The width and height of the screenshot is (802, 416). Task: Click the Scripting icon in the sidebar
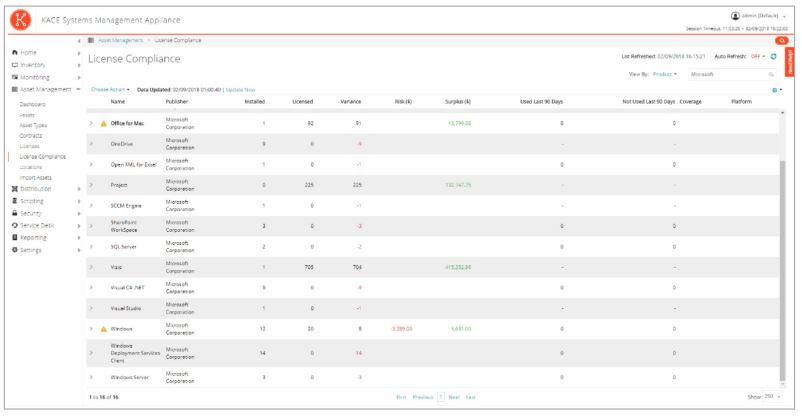pyautogui.click(x=15, y=201)
